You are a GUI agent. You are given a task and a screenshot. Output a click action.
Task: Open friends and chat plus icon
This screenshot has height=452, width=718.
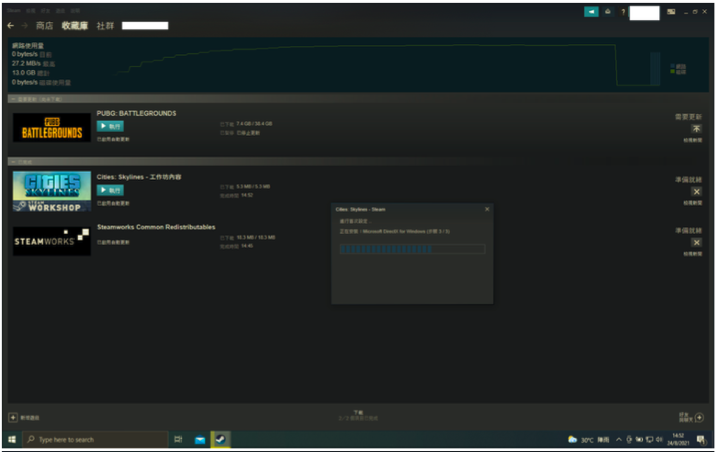point(699,417)
